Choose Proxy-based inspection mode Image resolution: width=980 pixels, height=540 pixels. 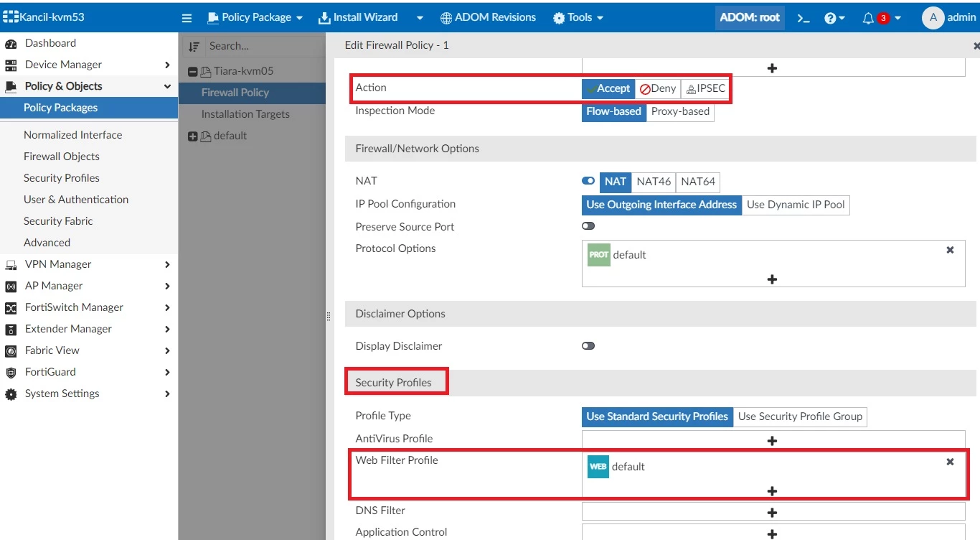click(680, 111)
